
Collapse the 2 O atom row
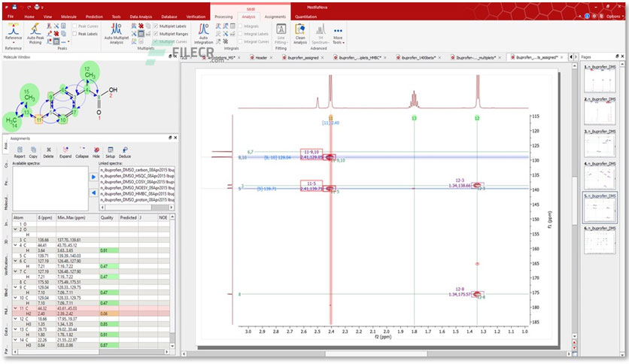[16, 229]
